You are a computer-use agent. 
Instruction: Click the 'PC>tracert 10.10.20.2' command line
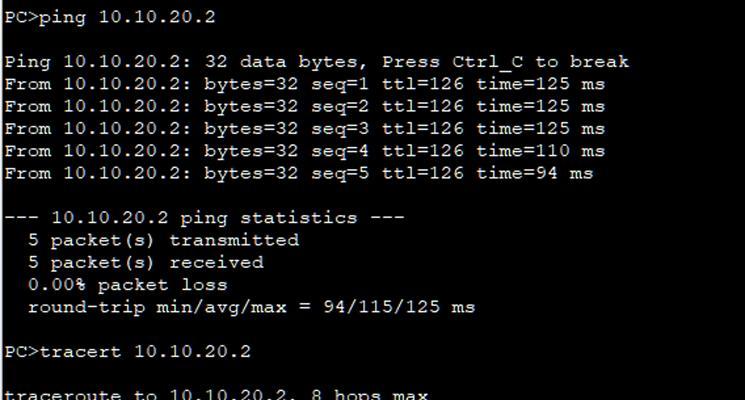pyautogui.click(x=127, y=352)
